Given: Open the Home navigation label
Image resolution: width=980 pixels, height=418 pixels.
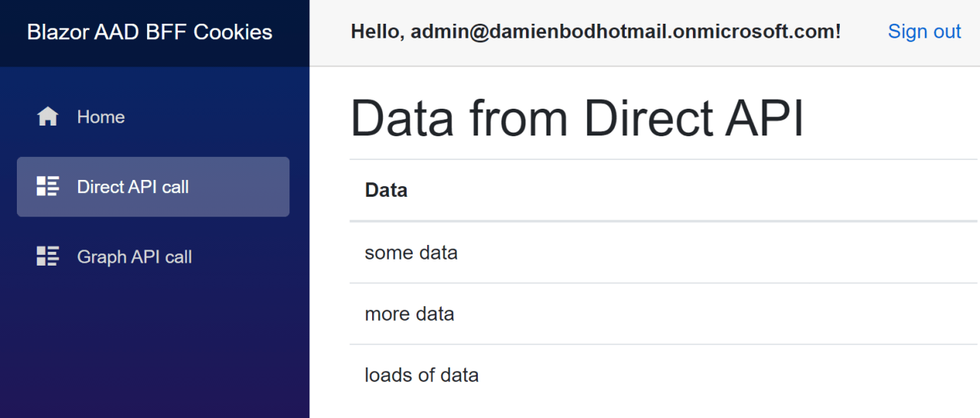Looking at the screenshot, I should tap(100, 117).
